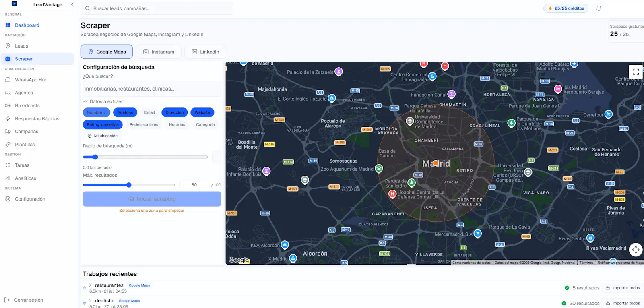Toggle the Teléfono data chip
This screenshot has height=308, width=644.
[125, 112]
